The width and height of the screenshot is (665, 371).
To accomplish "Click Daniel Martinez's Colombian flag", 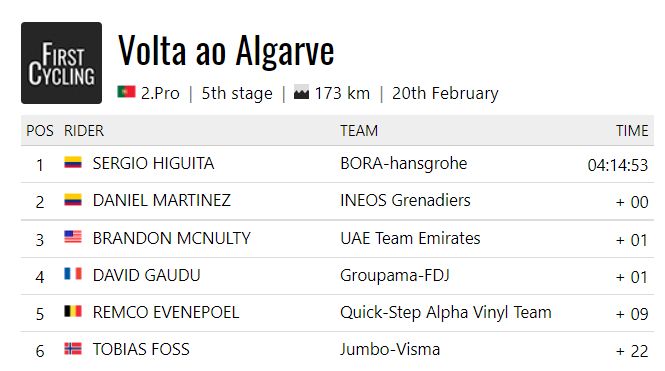I will (73, 200).
